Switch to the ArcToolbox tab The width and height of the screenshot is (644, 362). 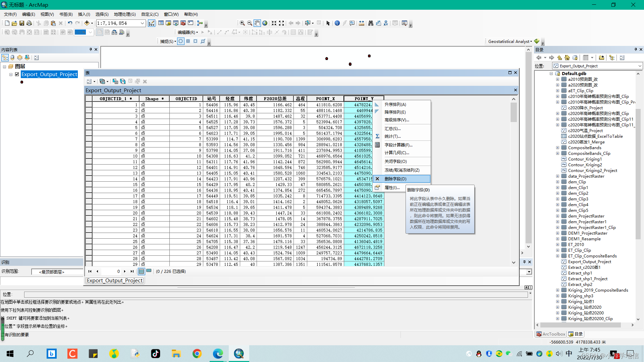click(551, 334)
